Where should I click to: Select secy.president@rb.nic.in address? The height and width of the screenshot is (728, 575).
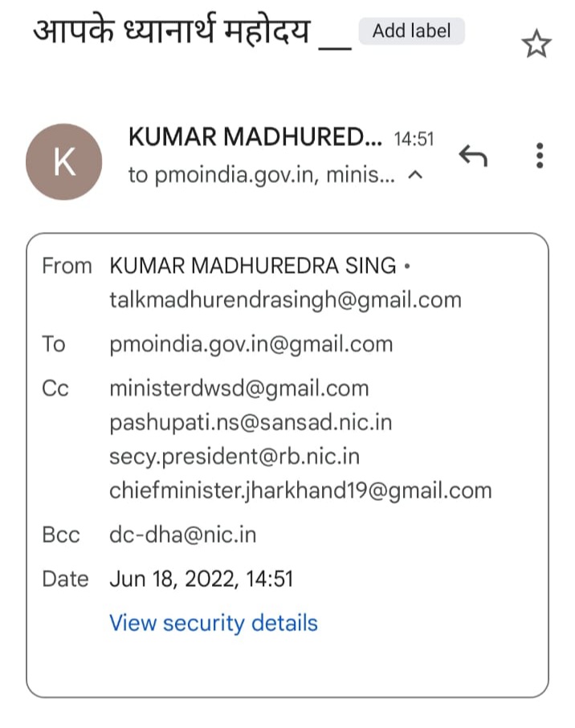[234, 457]
